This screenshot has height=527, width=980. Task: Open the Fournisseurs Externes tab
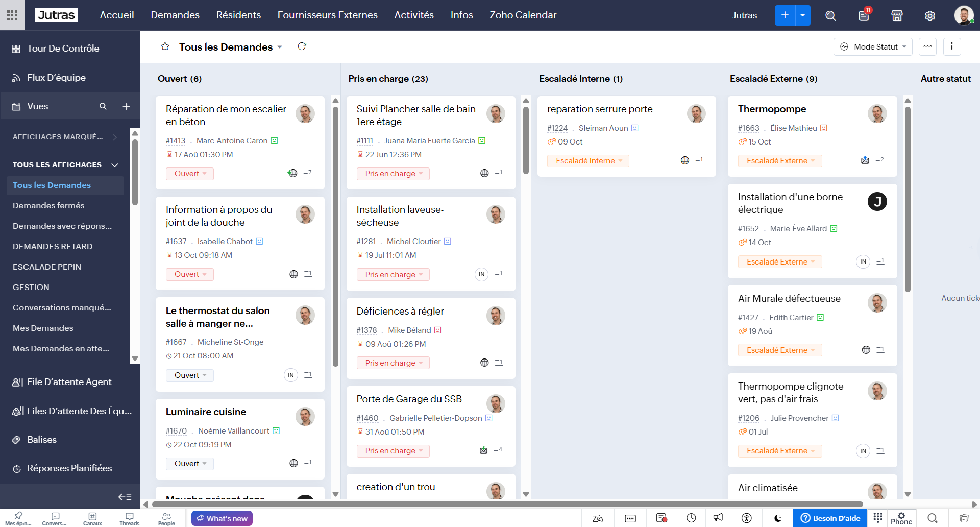[x=328, y=15]
